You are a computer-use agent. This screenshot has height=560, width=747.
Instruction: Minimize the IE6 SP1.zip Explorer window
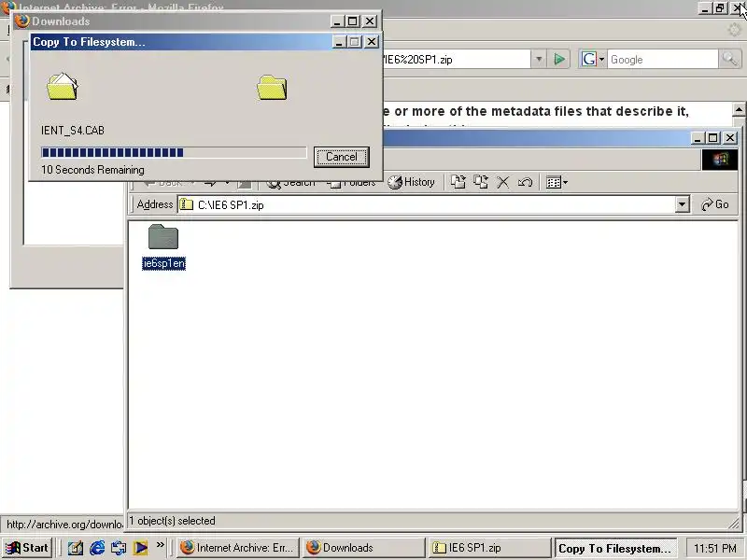coord(698,138)
